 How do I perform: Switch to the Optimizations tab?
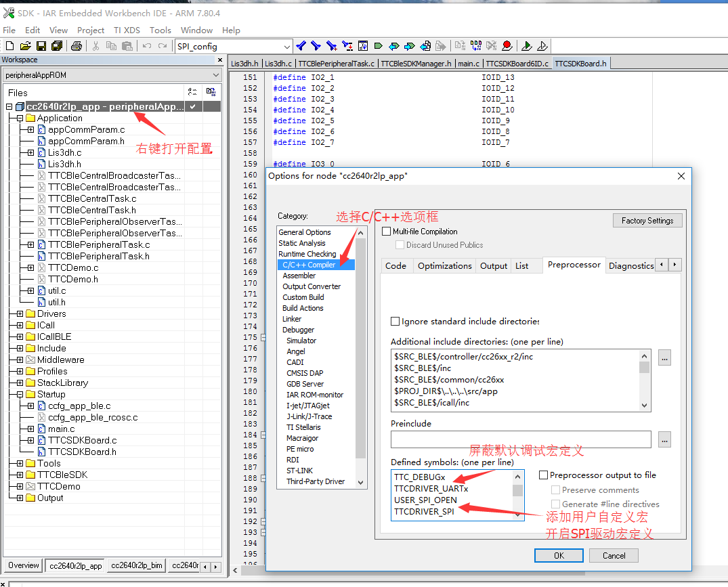point(444,266)
